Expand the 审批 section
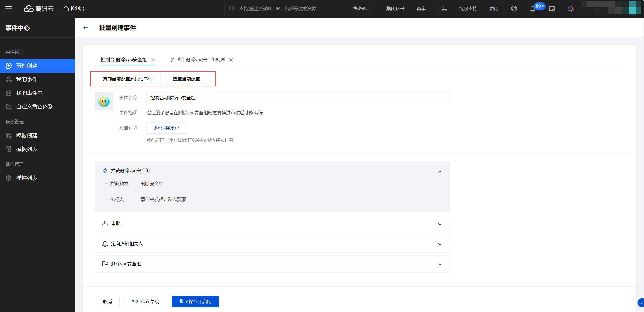 click(440, 224)
